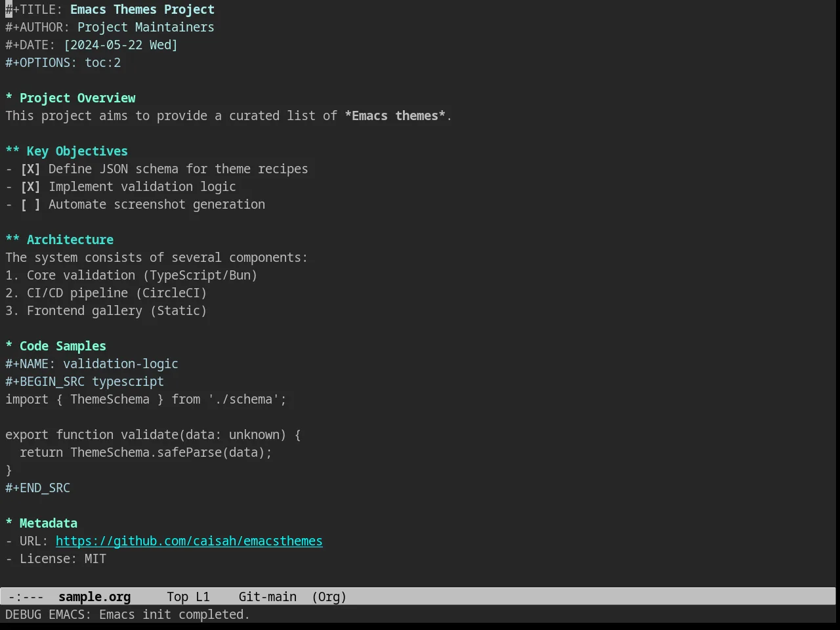This screenshot has width=840, height=630.
Task: Place cursor on '#+TITLE:' keyword
Action: [x=34, y=10]
